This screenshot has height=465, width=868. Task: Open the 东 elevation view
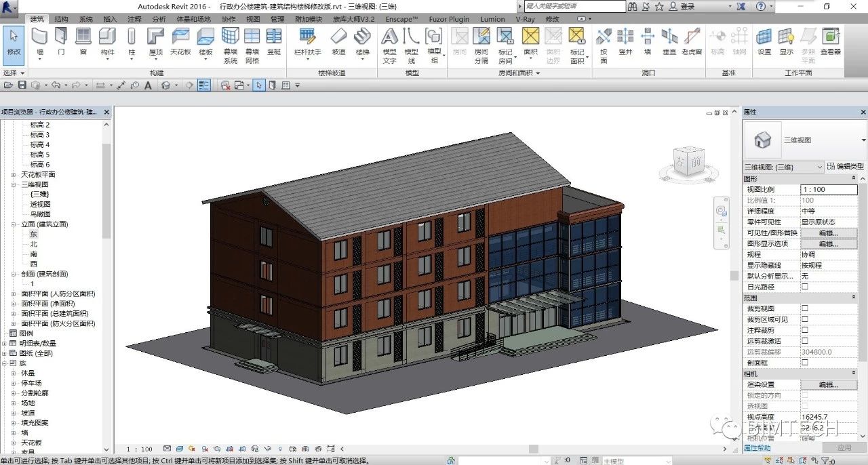[x=34, y=234]
